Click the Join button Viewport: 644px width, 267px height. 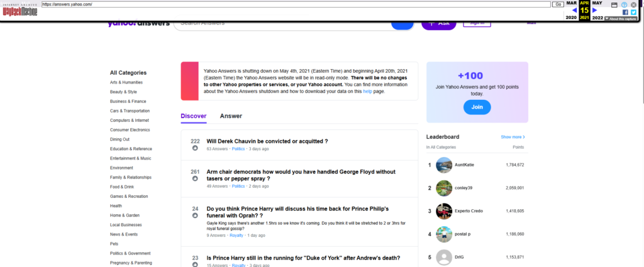coord(477,107)
